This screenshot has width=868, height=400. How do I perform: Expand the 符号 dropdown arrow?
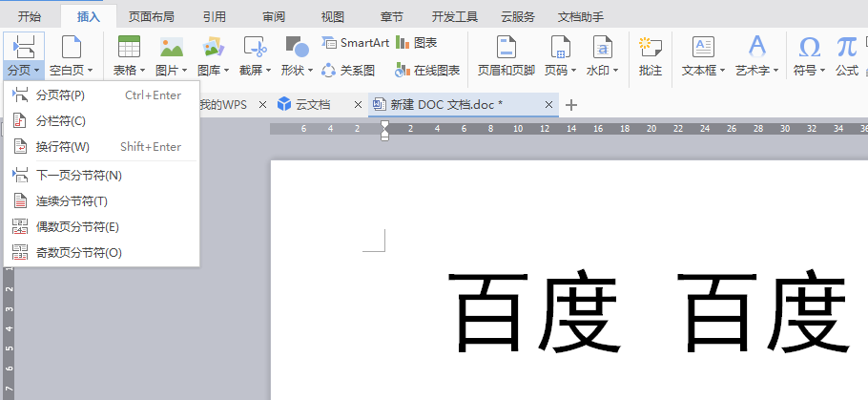[x=822, y=71]
